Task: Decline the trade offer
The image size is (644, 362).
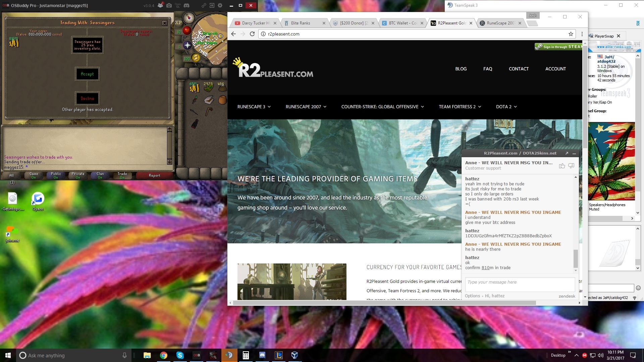Action: [87, 99]
